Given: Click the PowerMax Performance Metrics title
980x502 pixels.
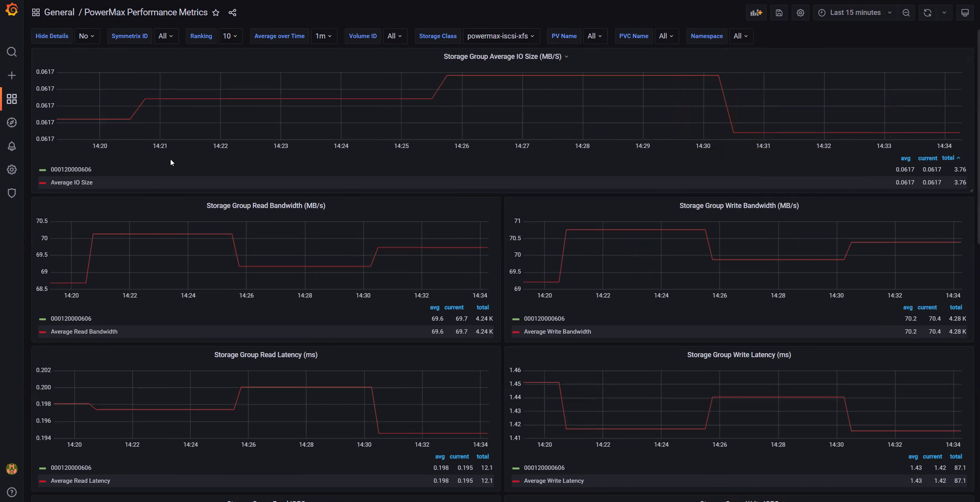Looking at the screenshot, I should (x=146, y=13).
